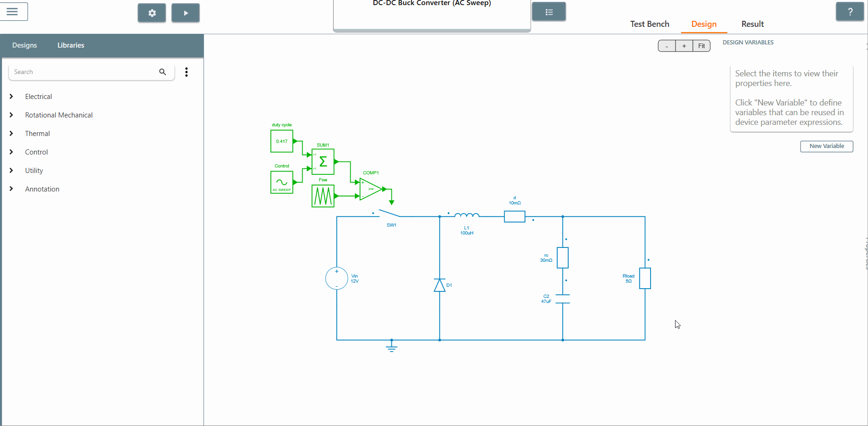Open the help question mark button
Viewport: 868px width, 426px height.
(849, 12)
